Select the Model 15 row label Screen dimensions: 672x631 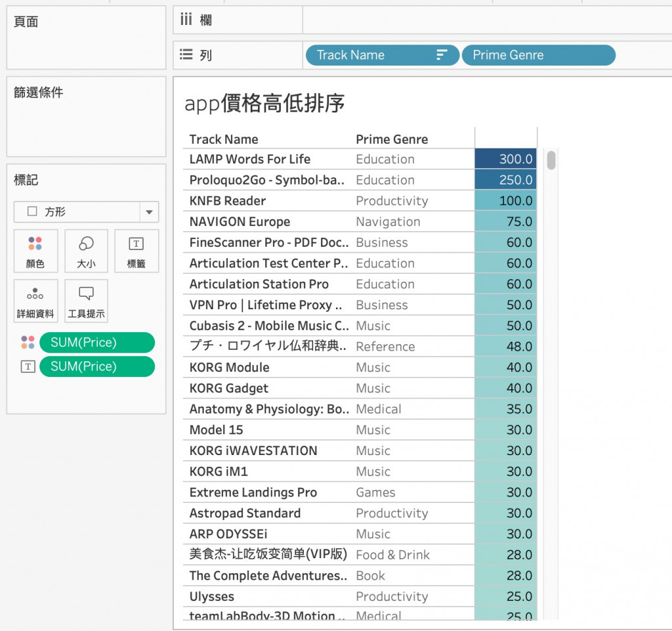[x=217, y=429]
